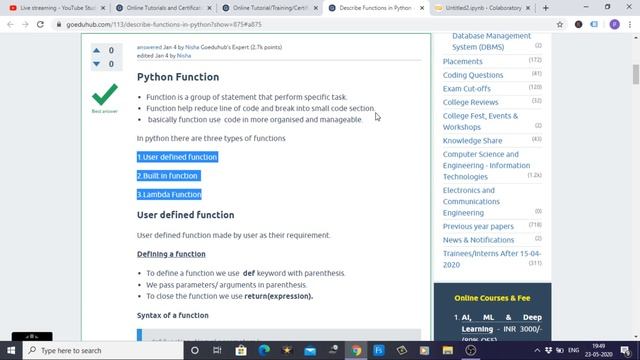This screenshot has width=640, height=360.
Task: Reload the goeduhub page
Action: tap(40, 24)
